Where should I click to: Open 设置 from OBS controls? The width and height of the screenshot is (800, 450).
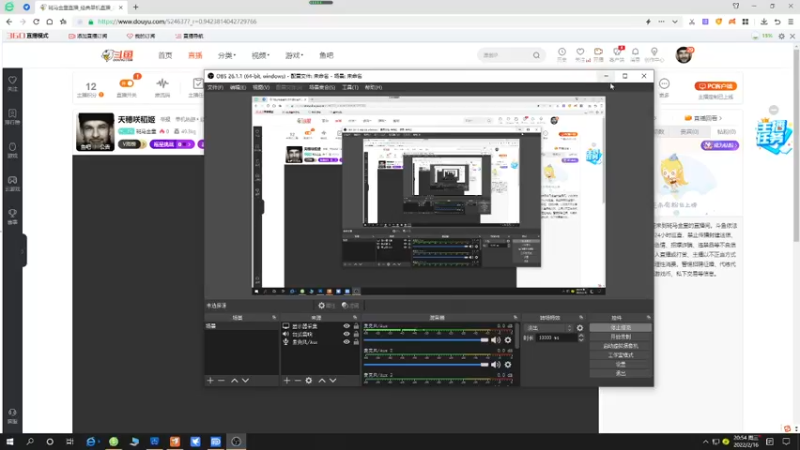click(620, 364)
